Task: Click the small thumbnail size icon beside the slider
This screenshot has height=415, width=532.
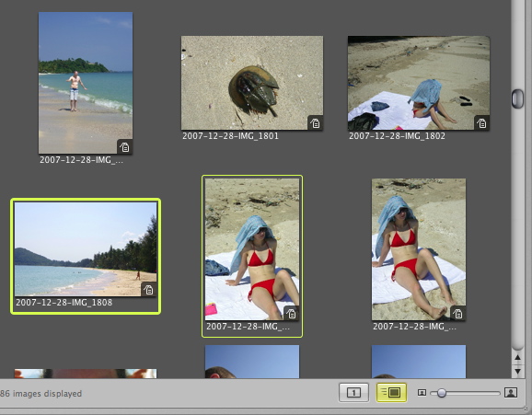Action: [x=422, y=393]
